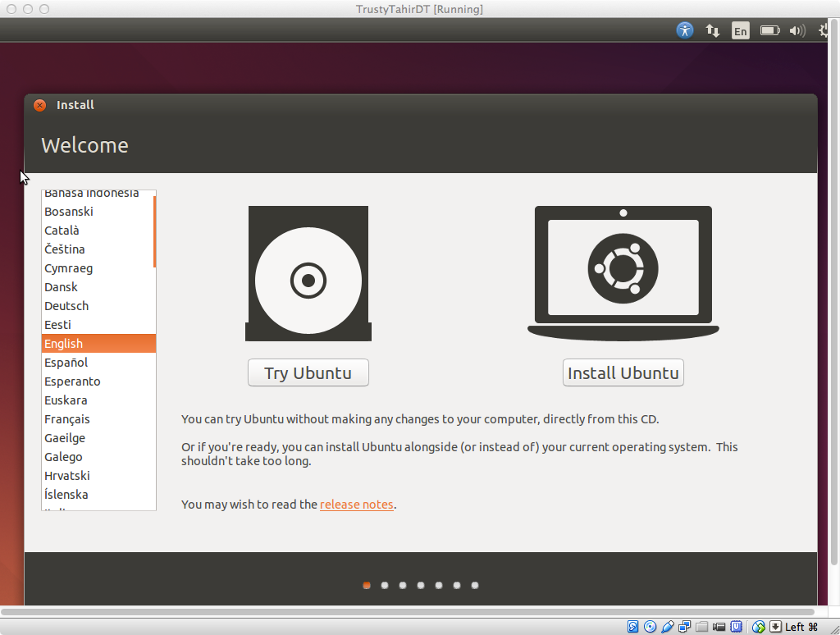Select Gaeilge in the language list
Image resolution: width=840 pixels, height=635 pixels.
(x=98, y=438)
